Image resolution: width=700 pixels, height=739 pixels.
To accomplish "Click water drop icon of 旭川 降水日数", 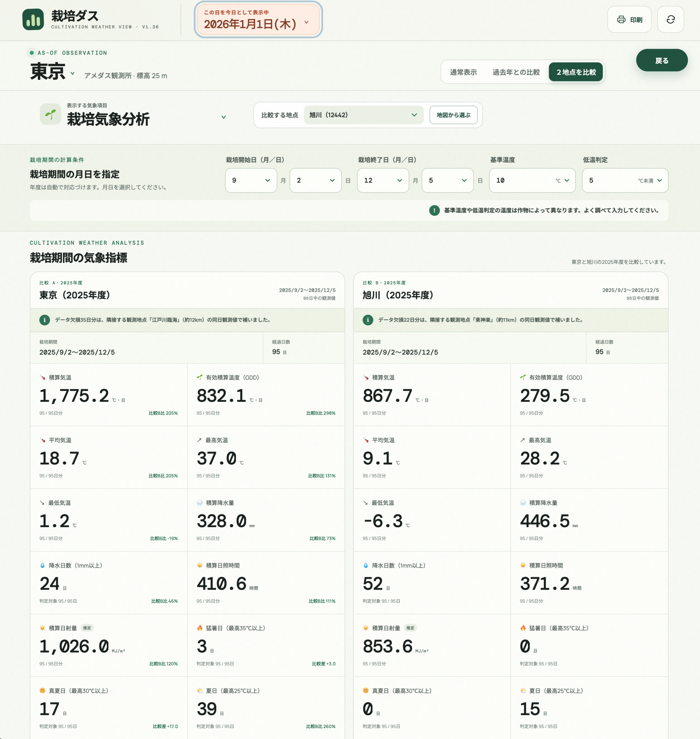I will point(366,566).
